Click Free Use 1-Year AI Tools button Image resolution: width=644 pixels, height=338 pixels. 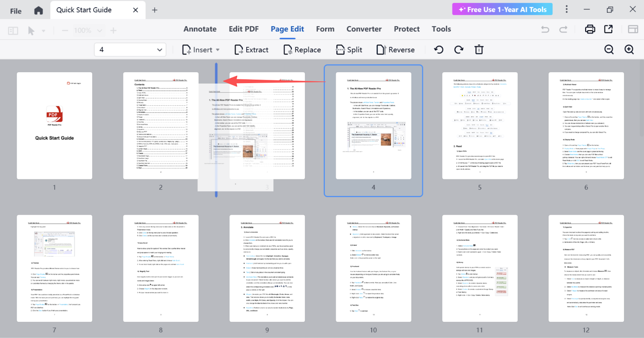(502, 9)
